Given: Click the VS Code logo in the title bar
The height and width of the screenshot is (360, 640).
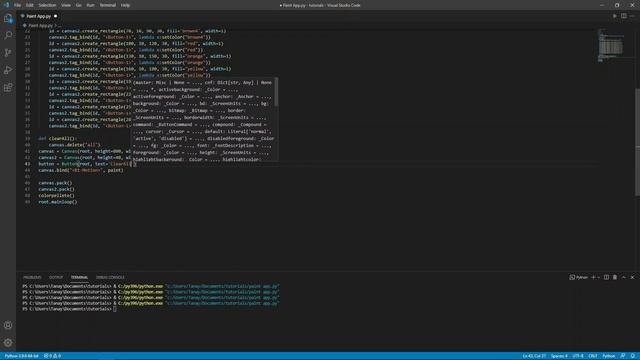Looking at the screenshot, I should (7, 5).
